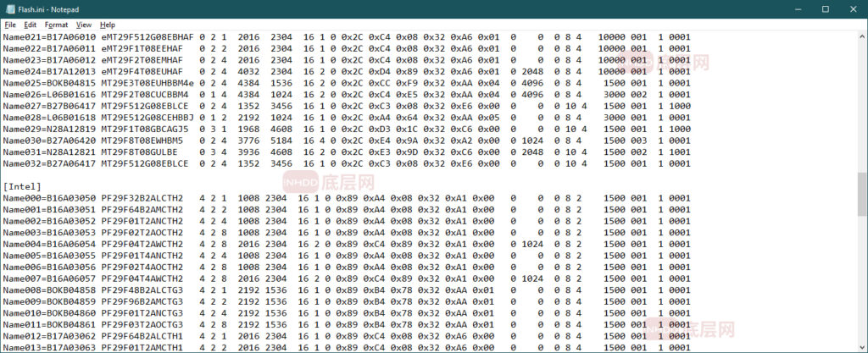
Task: Click the scrollbar track below the thumb
Action: point(862,288)
